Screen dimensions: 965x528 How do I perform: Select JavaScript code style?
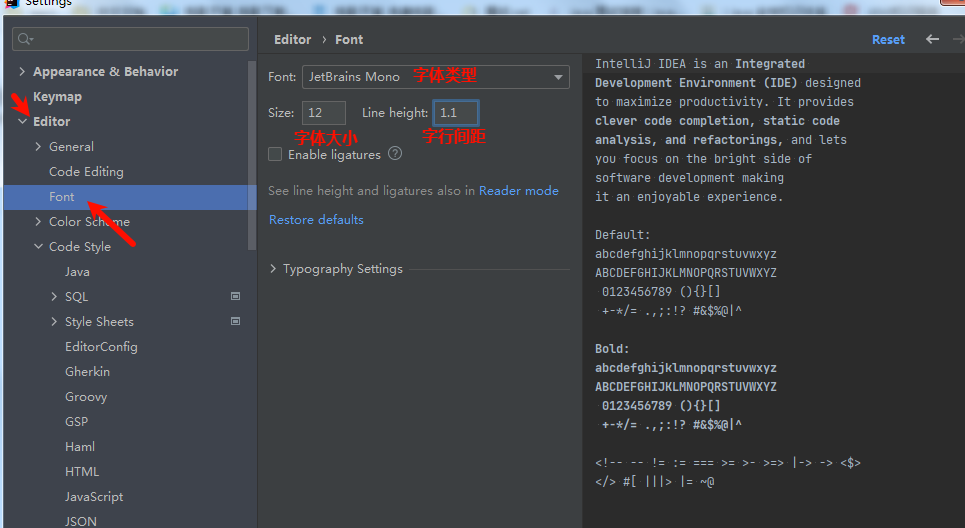[94, 497]
